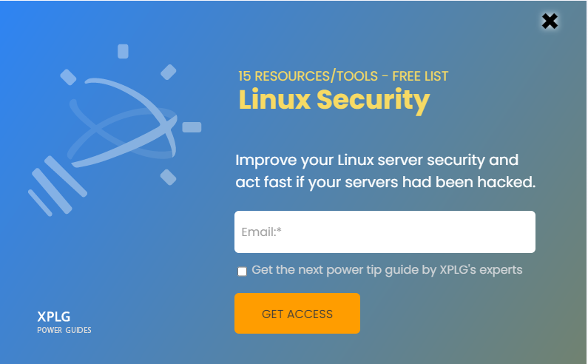Click the diamond ray above-left of the lightbulb
Screen dimensions: 588x364
[68, 77]
